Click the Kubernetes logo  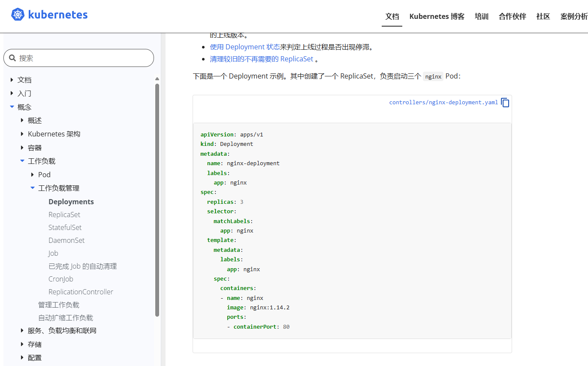[x=49, y=15]
